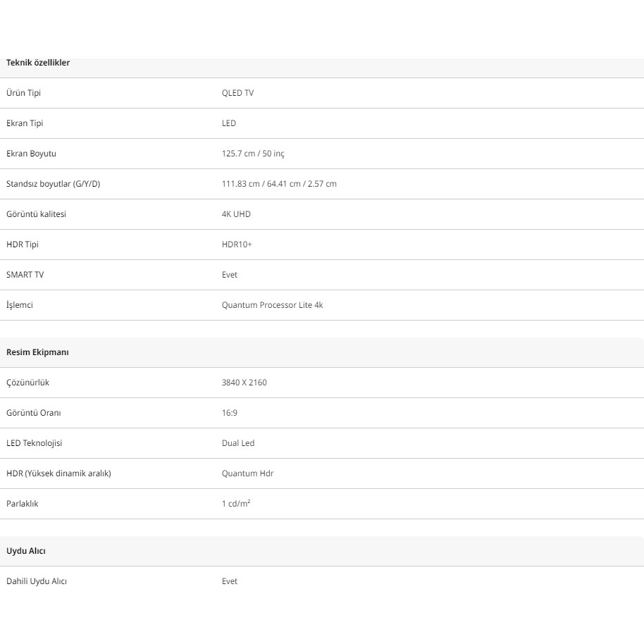Screen dimensions: 644x644
Task: Select the 3840 X 2160 resolution value
Action: click(244, 383)
